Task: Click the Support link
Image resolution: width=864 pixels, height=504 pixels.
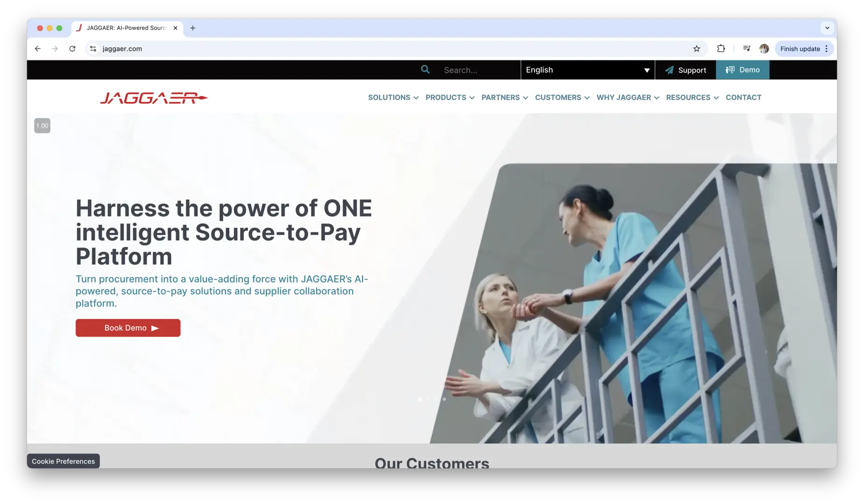Action: (x=685, y=70)
